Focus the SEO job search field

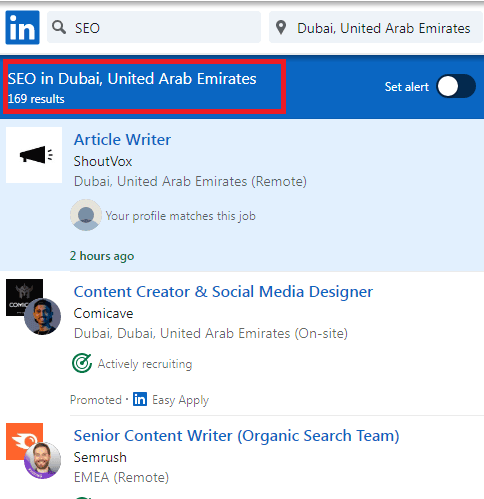154,27
